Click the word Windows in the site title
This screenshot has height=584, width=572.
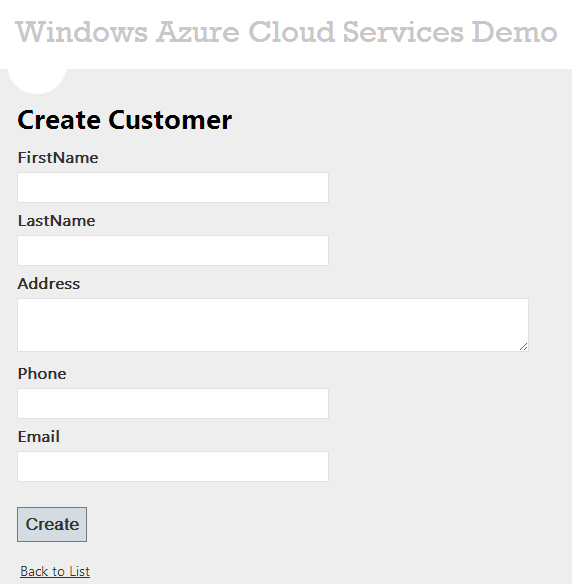point(81,32)
